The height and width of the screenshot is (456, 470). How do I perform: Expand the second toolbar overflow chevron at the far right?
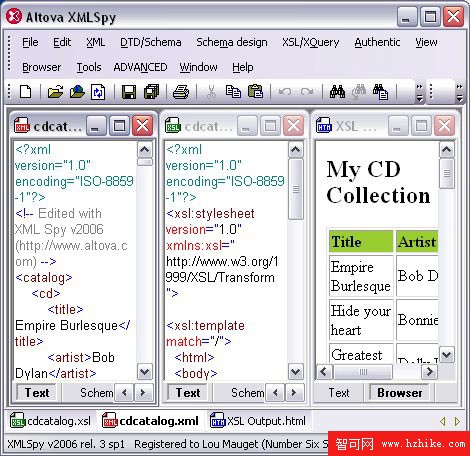tap(459, 92)
